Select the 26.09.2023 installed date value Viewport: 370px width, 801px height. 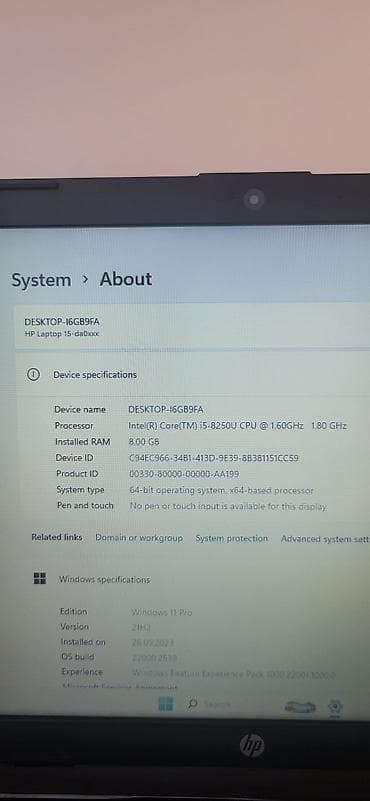(x=153, y=643)
